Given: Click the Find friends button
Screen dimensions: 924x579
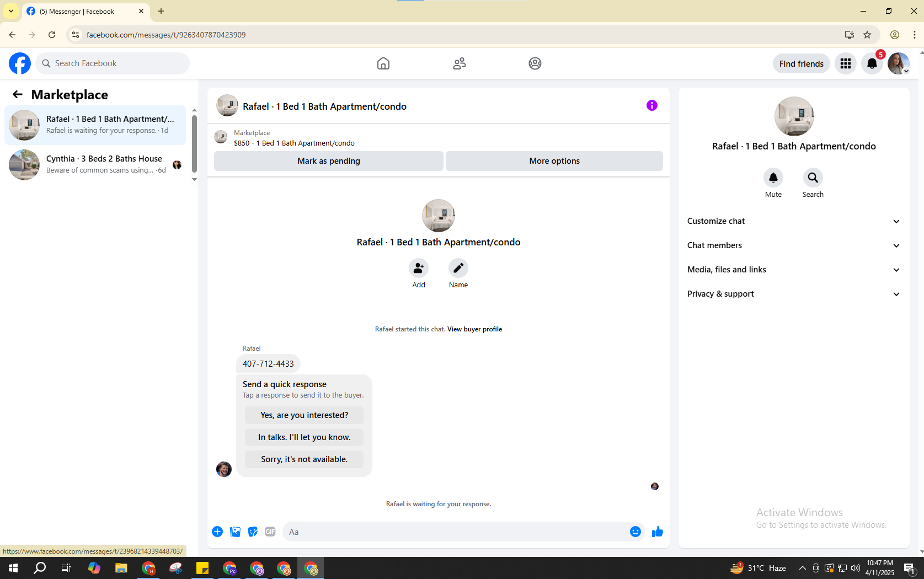Looking at the screenshot, I should coord(802,63).
